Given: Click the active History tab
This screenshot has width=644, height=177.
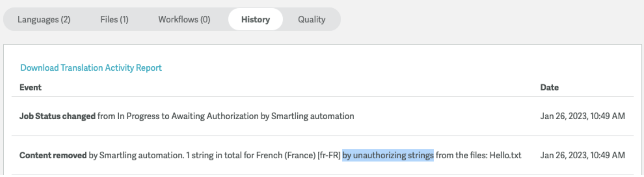Looking at the screenshot, I should (x=255, y=19).
